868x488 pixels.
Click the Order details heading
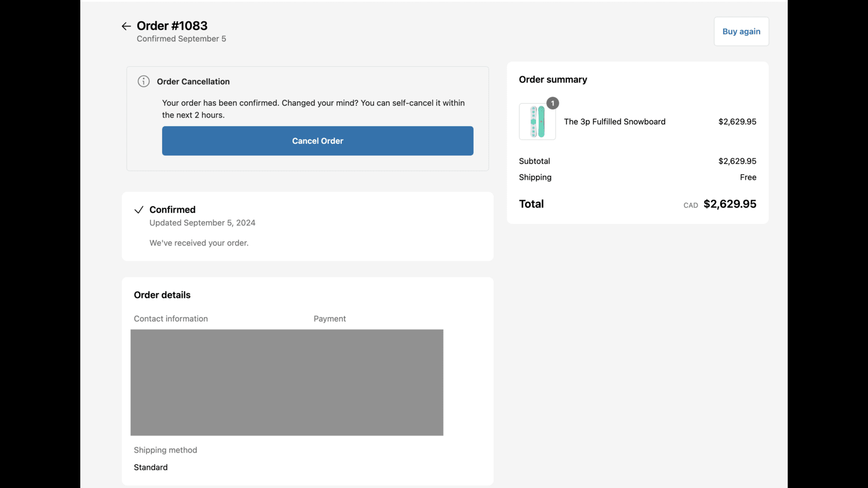click(162, 294)
